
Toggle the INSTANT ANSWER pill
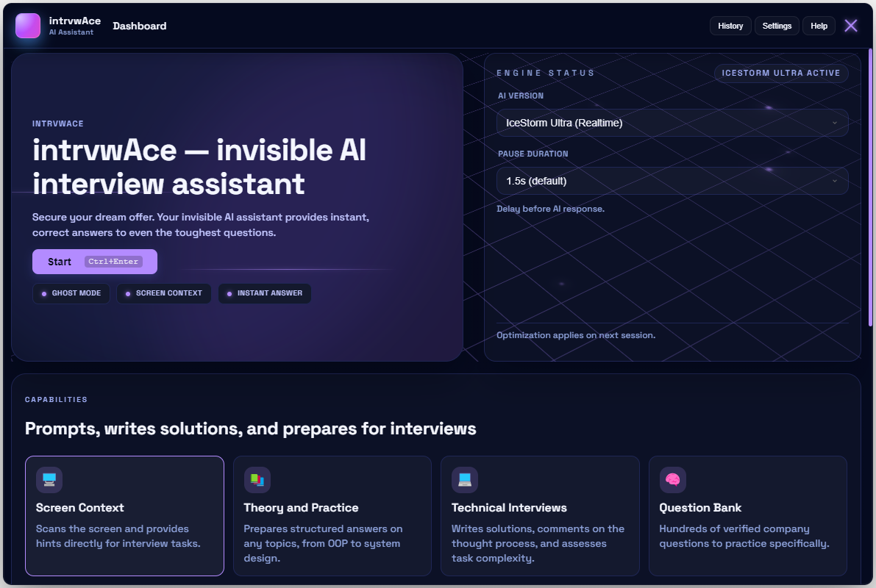click(264, 293)
